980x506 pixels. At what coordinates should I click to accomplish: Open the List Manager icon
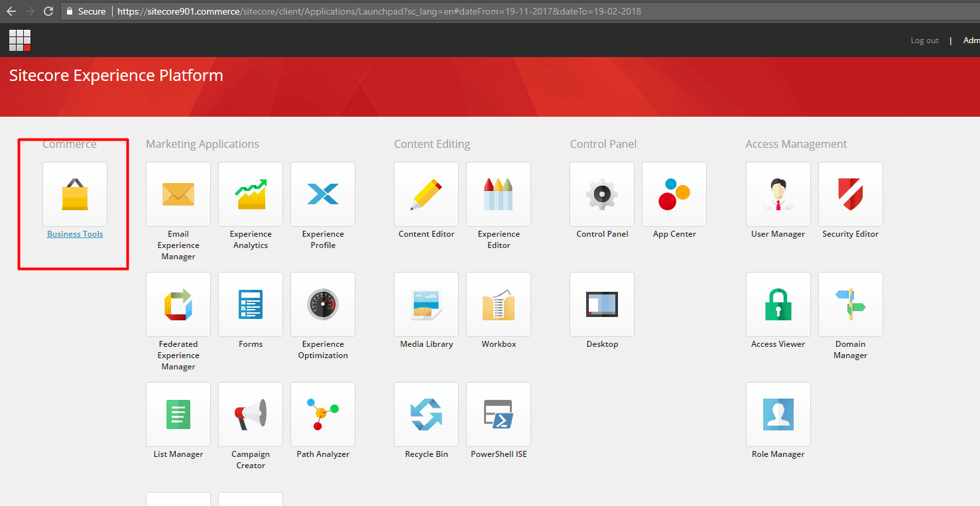(x=178, y=414)
